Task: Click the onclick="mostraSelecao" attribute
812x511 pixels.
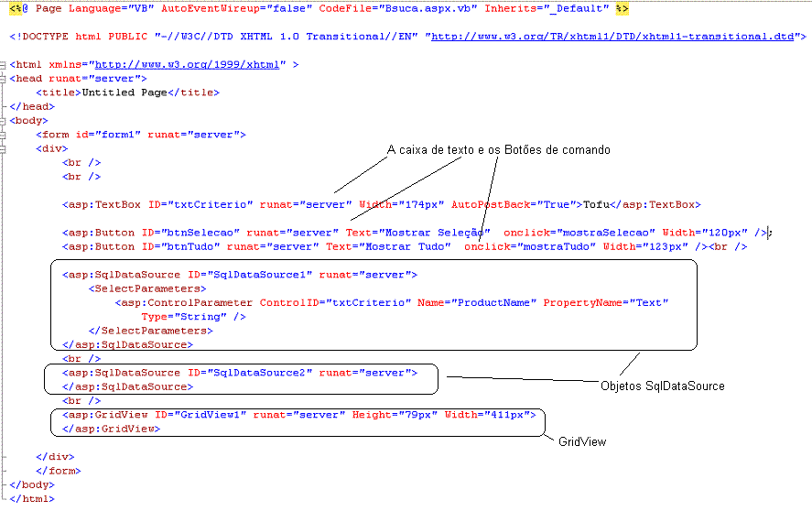Action: point(579,233)
